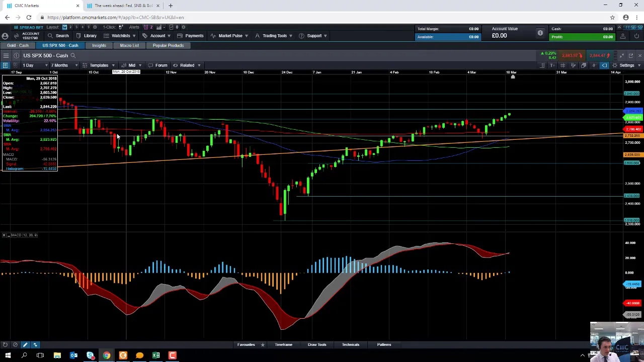The image size is (644, 362).
Task: Open the Library menu
Action: click(x=86, y=36)
